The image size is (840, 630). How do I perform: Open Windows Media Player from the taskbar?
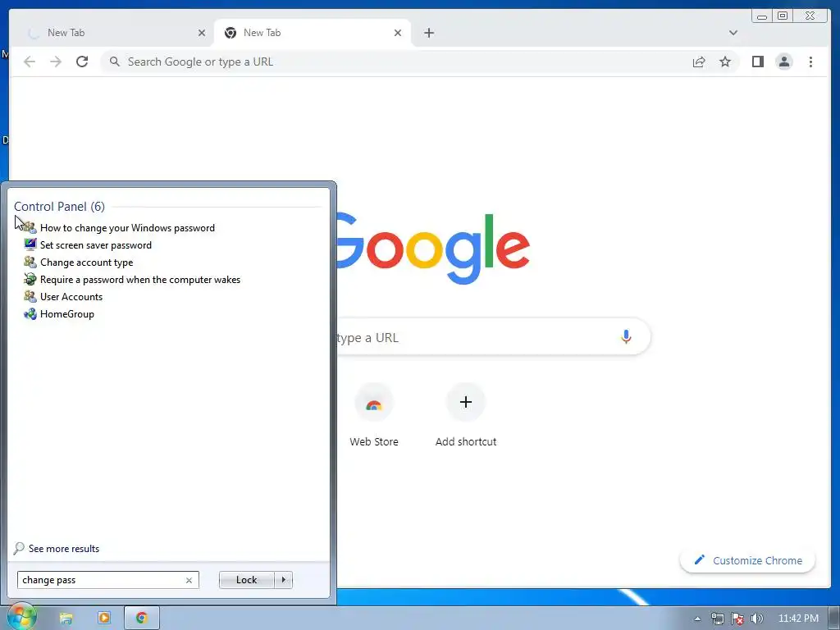tap(104, 619)
